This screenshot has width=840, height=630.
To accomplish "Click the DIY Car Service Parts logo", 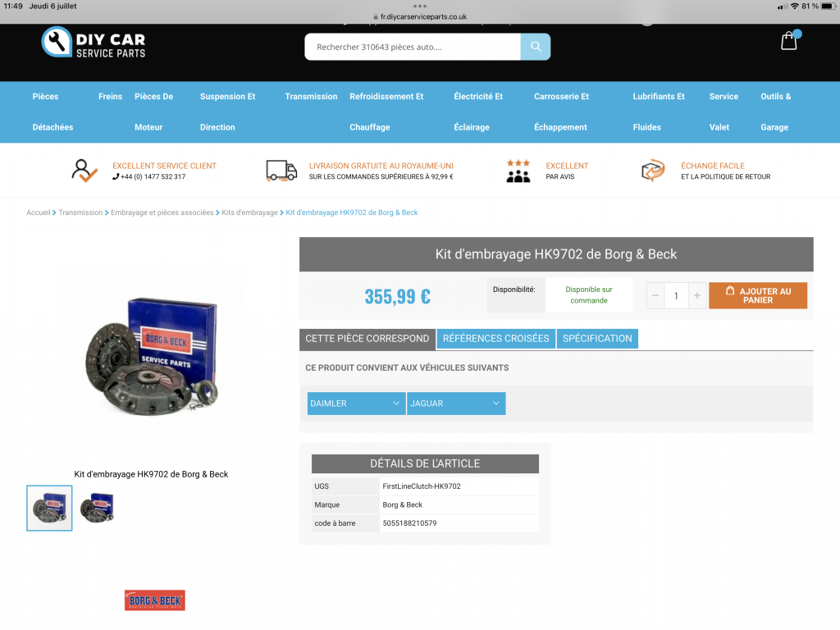I will pos(94,43).
